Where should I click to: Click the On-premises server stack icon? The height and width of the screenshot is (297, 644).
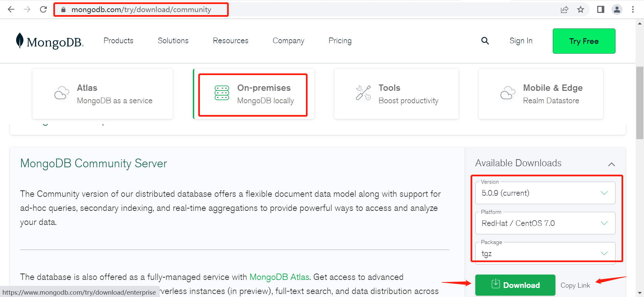[222, 93]
